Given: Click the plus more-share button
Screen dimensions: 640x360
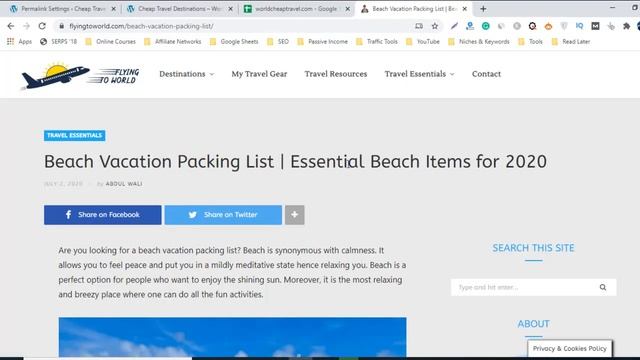Looking at the screenshot, I should [x=295, y=215].
